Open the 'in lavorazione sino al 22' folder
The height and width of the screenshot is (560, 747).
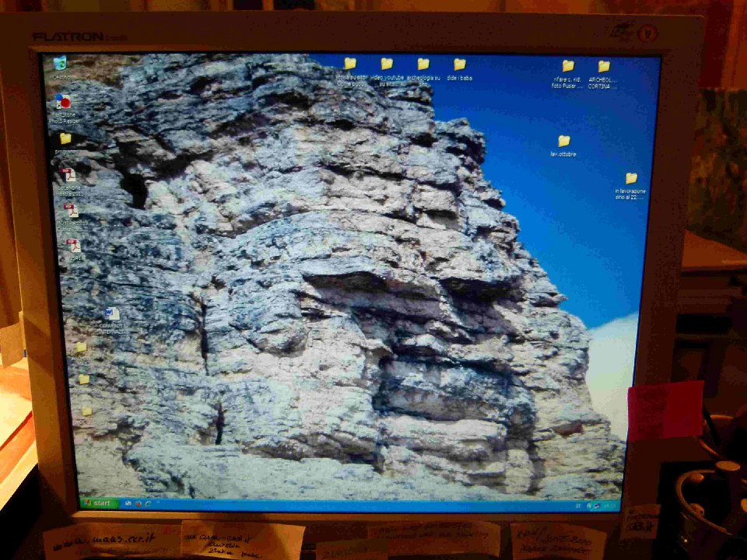pyautogui.click(x=631, y=178)
